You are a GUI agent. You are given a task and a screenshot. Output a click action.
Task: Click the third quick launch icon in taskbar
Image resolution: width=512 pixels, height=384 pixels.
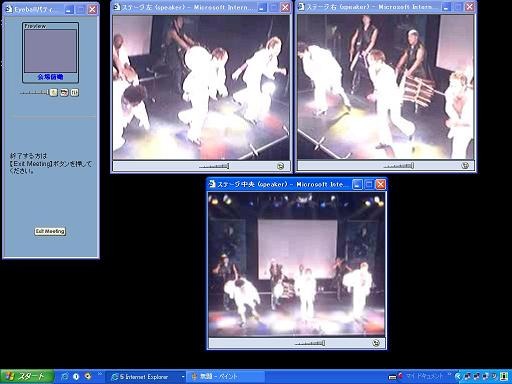pos(88,376)
